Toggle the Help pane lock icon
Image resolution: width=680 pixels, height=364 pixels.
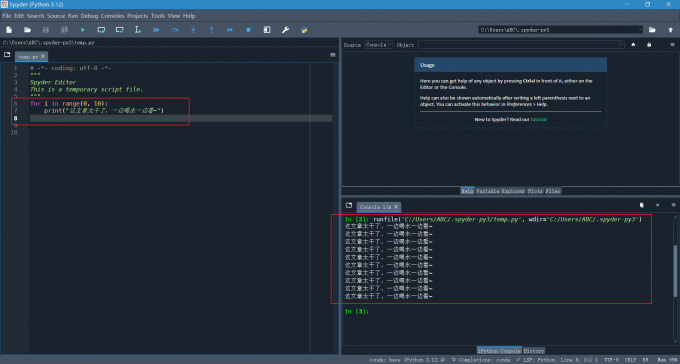649,45
